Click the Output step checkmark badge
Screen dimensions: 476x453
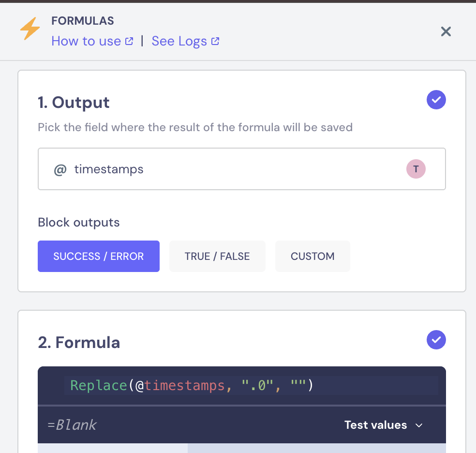pos(436,100)
